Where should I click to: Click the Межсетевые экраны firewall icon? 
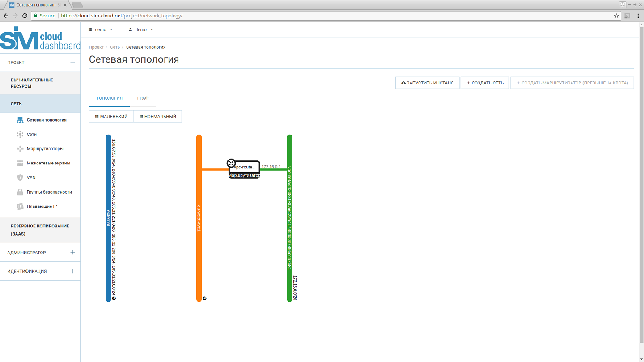click(x=20, y=163)
